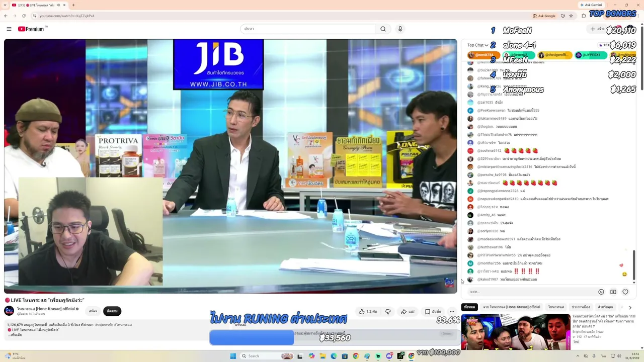Open the @JYPESX1 pinned chat chip
The image size is (644, 362).
[590, 55]
